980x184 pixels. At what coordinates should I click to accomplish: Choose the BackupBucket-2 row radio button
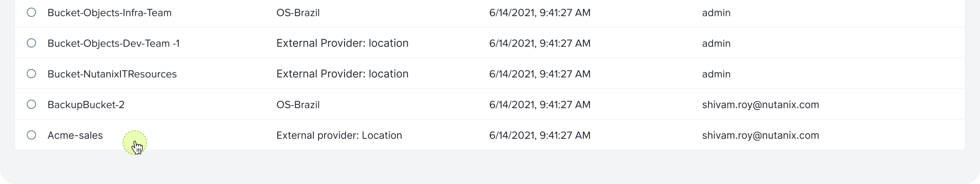32,104
